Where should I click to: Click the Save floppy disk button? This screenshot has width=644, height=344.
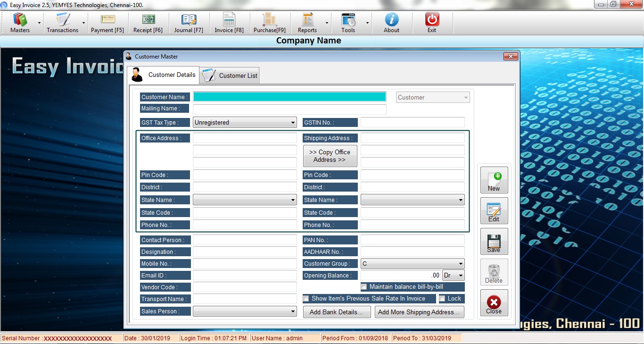point(494,242)
